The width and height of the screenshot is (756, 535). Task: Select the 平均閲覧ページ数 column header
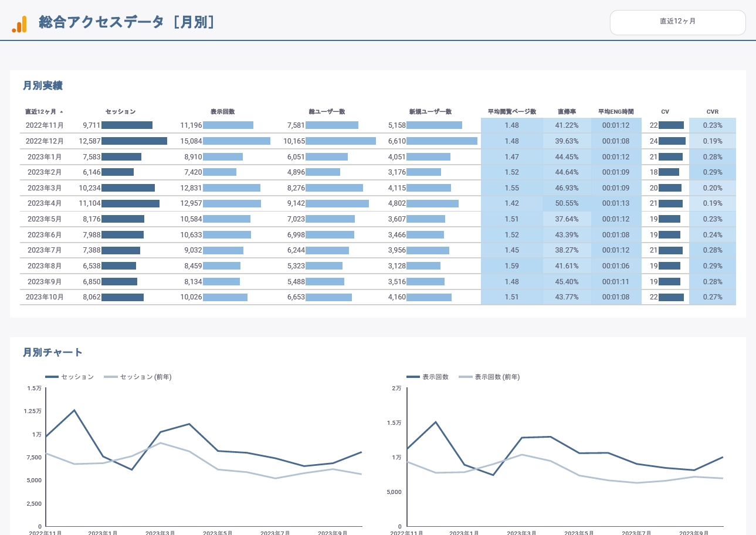511,111
